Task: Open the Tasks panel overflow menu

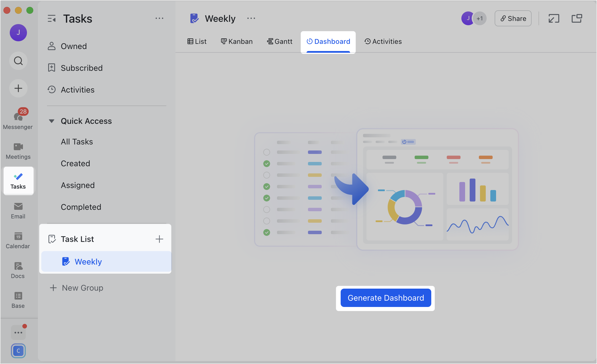Action: click(x=159, y=18)
